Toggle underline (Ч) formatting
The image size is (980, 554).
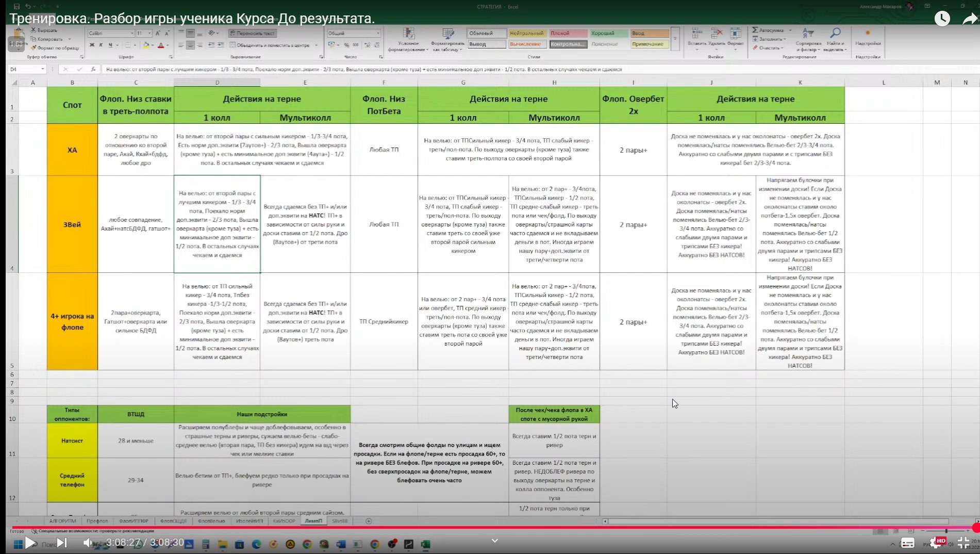(110, 45)
